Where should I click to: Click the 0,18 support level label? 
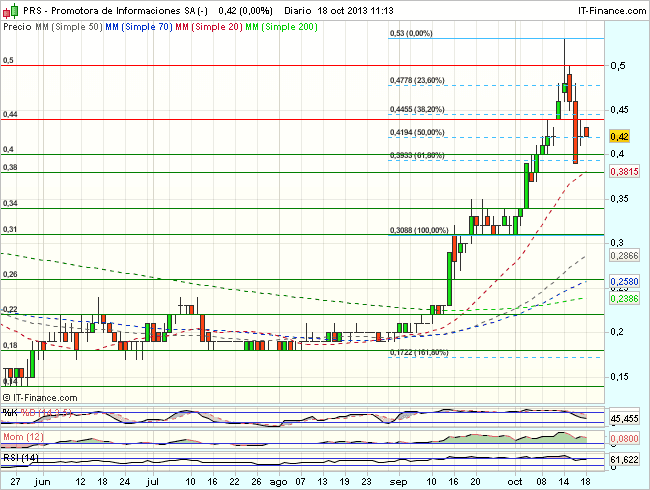pos(10,345)
